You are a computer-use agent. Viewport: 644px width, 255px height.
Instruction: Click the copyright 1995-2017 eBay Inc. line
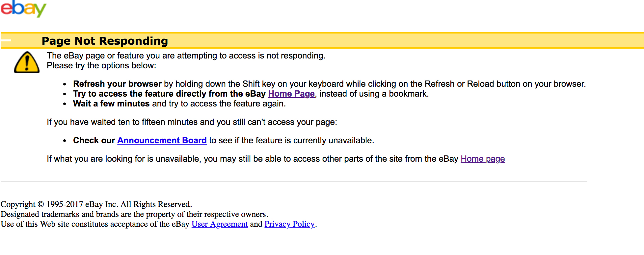click(x=96, y=204)
